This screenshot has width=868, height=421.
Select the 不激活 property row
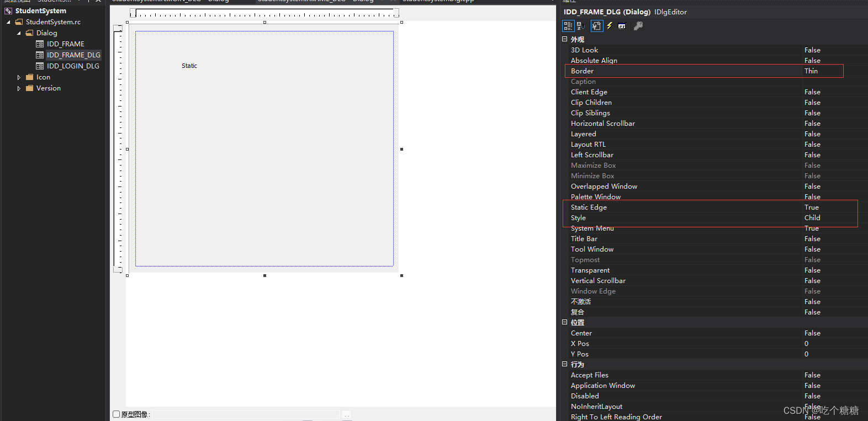tap(718, 302)
